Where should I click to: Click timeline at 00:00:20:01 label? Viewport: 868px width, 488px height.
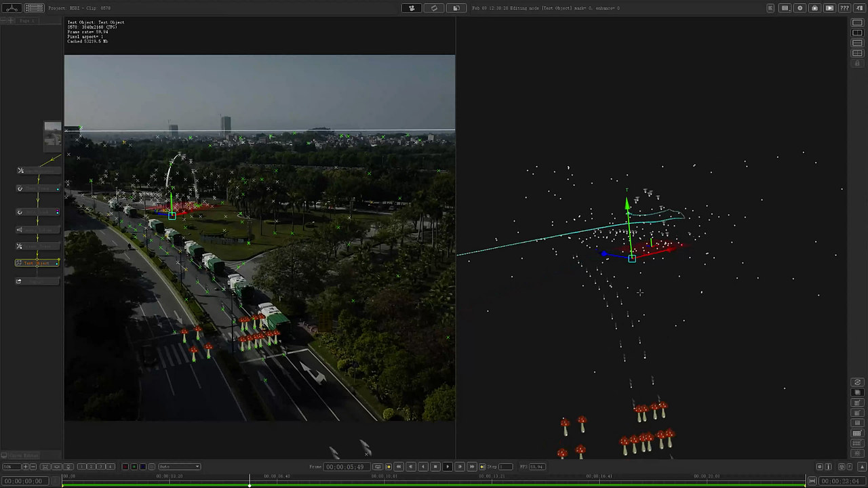pyautogui.click(x=707, y=476)
